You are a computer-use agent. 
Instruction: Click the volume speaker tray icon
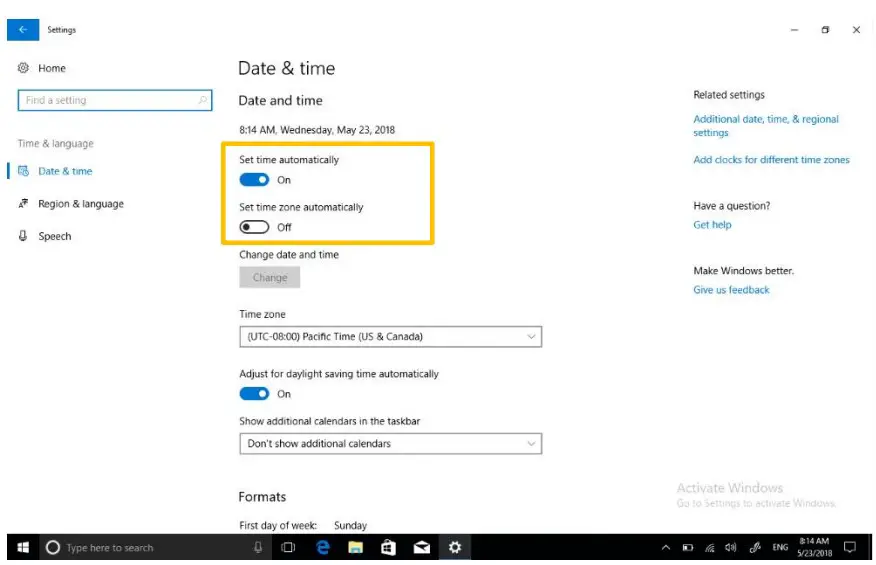coord(731,548)
